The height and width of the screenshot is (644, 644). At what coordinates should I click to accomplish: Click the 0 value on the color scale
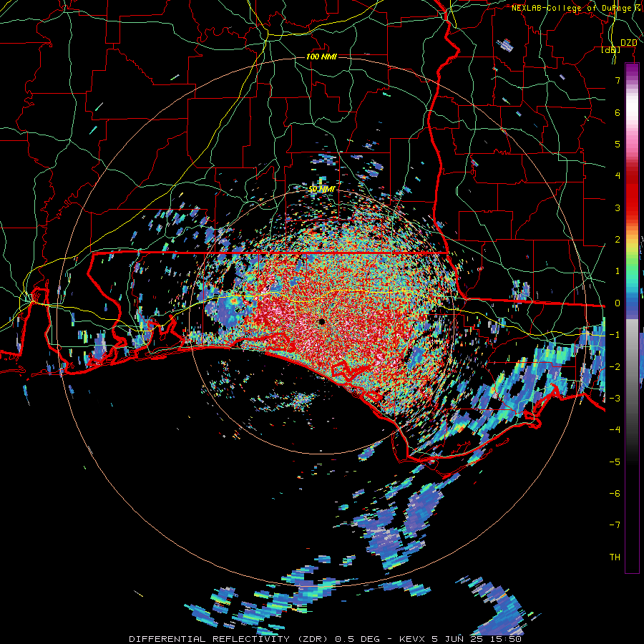pyautogui.click(x=618, y=303)
